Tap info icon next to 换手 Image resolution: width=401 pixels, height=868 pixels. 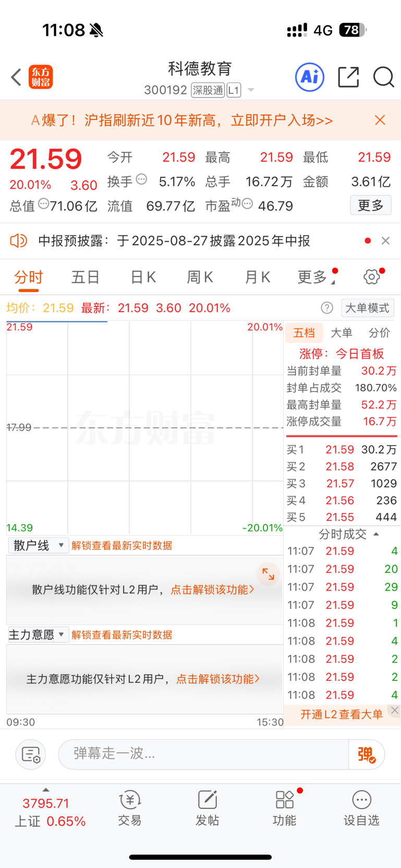click(141, 180)
